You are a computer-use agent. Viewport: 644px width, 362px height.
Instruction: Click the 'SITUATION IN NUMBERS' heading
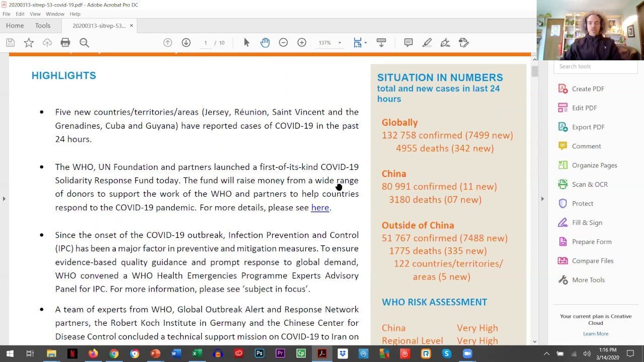click(x=440, y=77)
